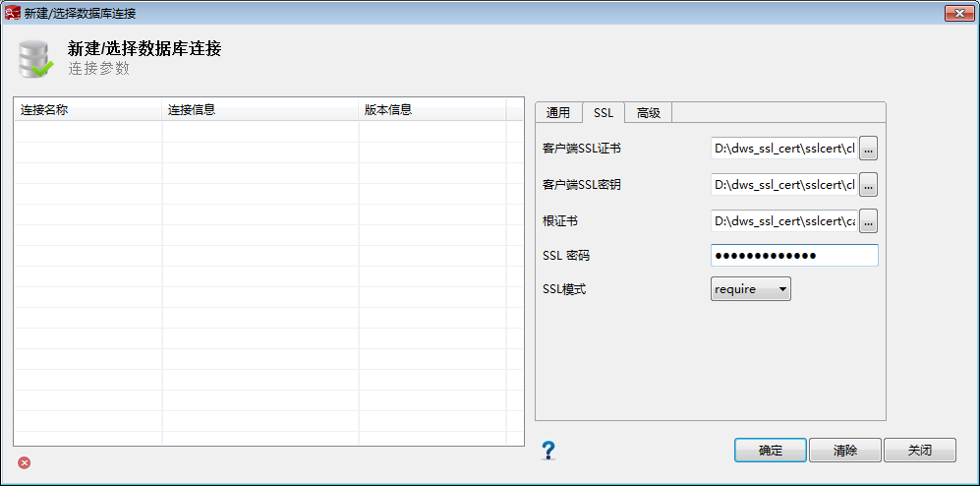Click the red error icon at bottom left
Viewport: 980px width, 486px height.
point(25,462)
